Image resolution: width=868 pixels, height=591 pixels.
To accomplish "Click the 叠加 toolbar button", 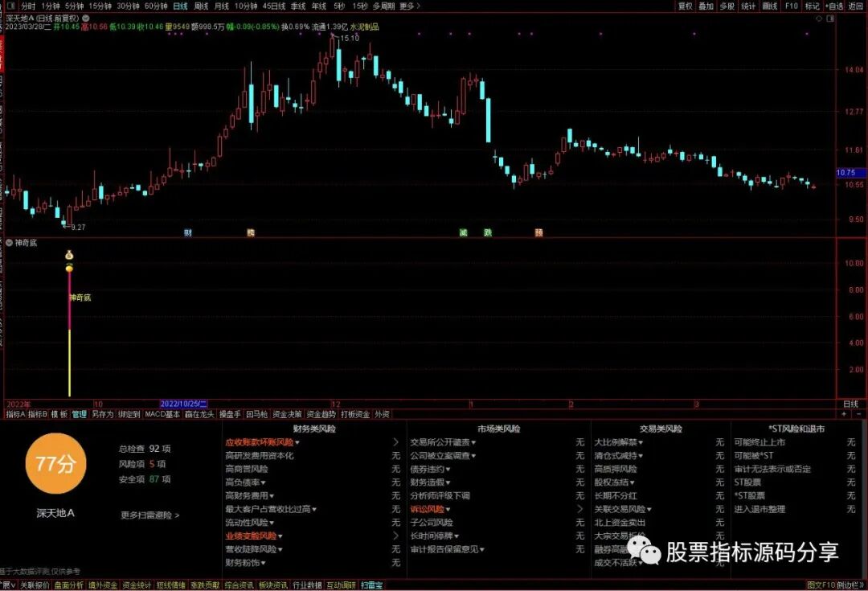I will (x=706, y=6).
